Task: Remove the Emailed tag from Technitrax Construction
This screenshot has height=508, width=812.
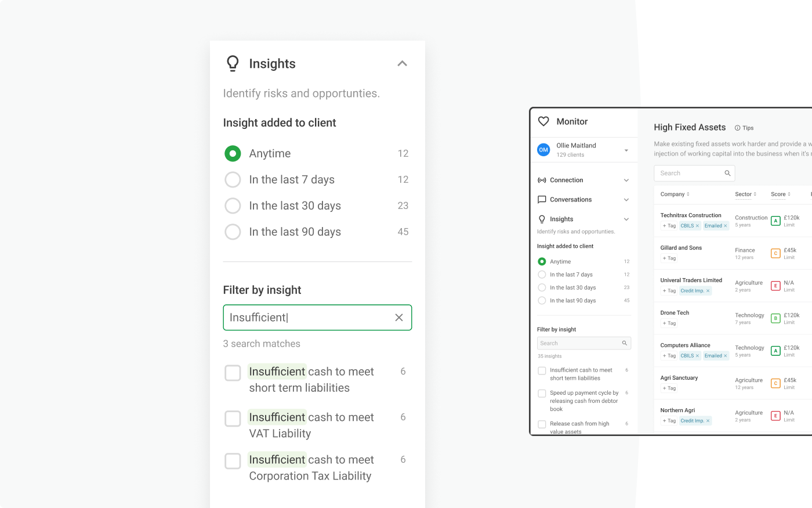Action: pyautogui.click(x=725, y=226)
